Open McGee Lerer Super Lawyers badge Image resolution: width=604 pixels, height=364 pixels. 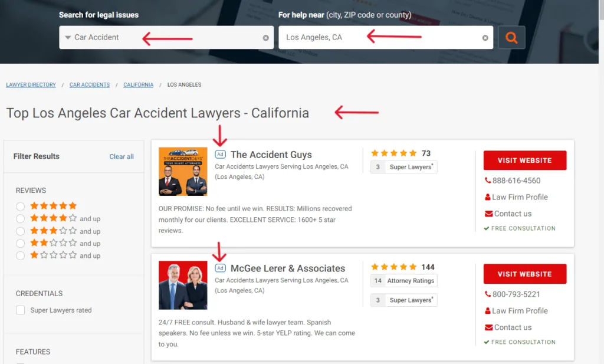click(x=403, y=300)
